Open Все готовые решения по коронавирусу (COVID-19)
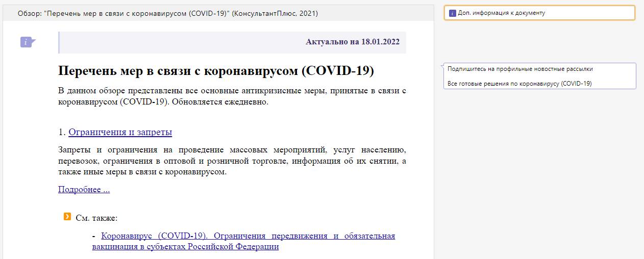The height and width of the screenshot is (259, 644). pos(519,84)
